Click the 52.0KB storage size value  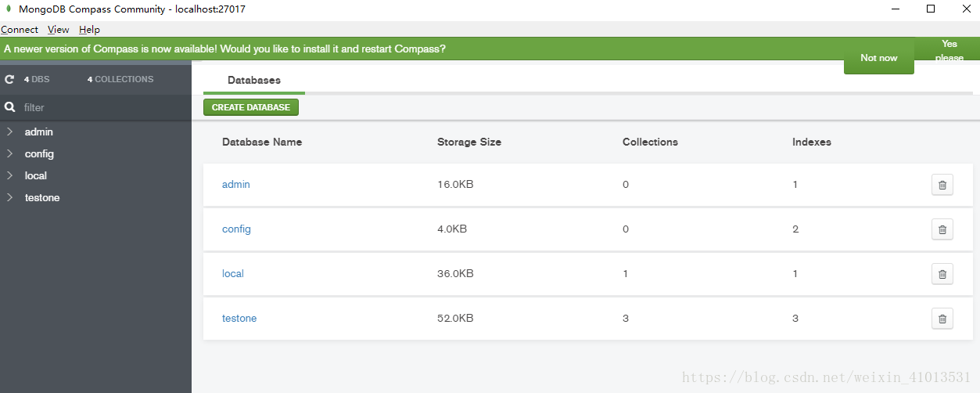click(x=455, y=319)
